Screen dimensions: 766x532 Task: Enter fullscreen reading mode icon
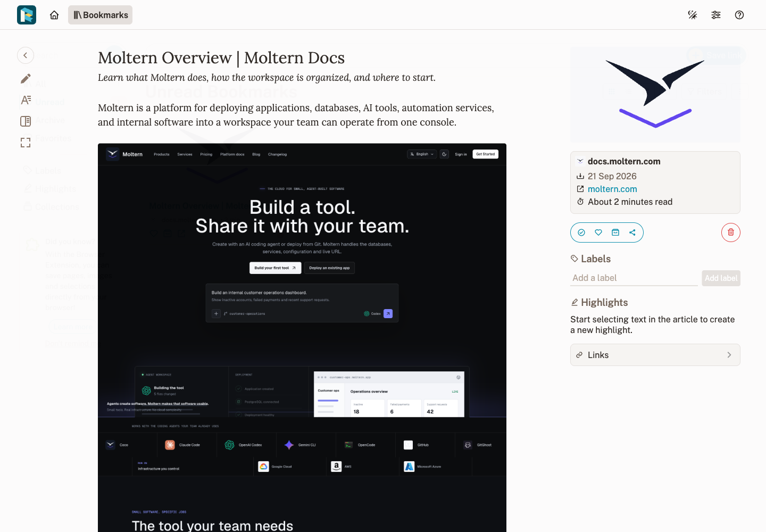coord(26,143)
